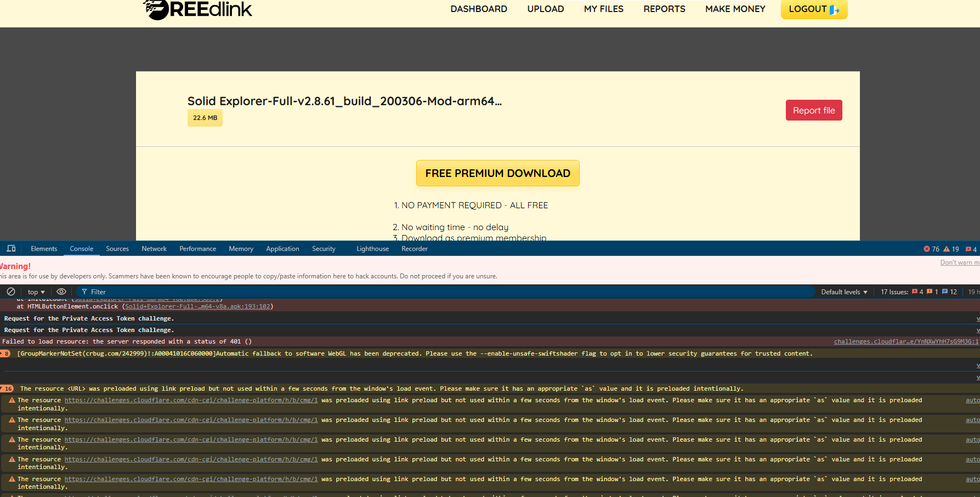Open the top JavaScript context dropdown
Image resolution: width=980 pixels, height=497 pixels.
coord(36,292)
